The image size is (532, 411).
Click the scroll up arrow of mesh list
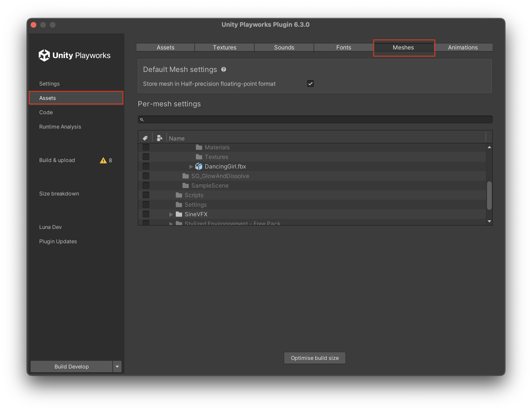coord(489,147)
